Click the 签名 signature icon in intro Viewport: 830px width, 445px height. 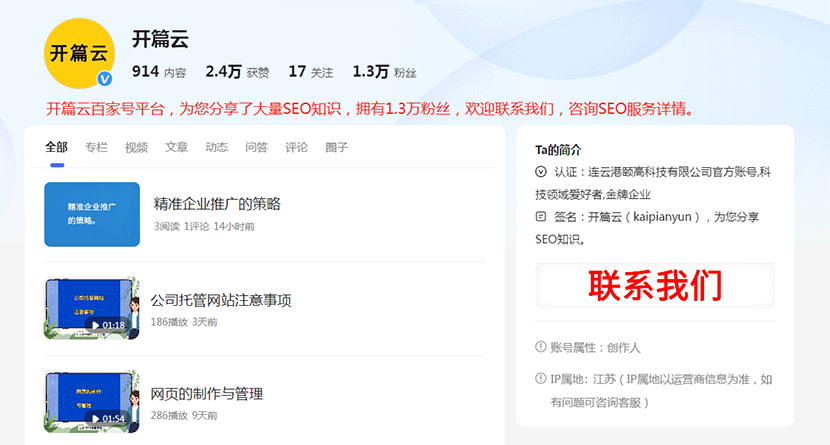click(541, 216)
